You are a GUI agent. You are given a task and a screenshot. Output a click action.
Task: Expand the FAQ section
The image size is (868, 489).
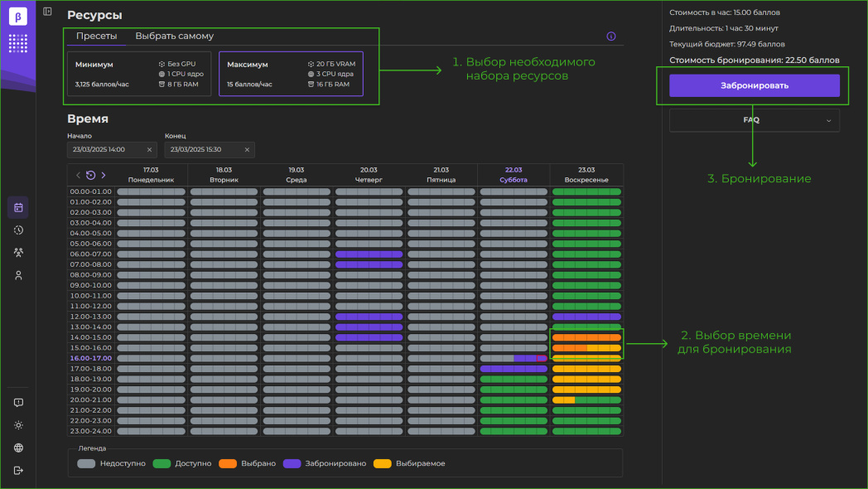pyautogui.click(x=754, y=120)
